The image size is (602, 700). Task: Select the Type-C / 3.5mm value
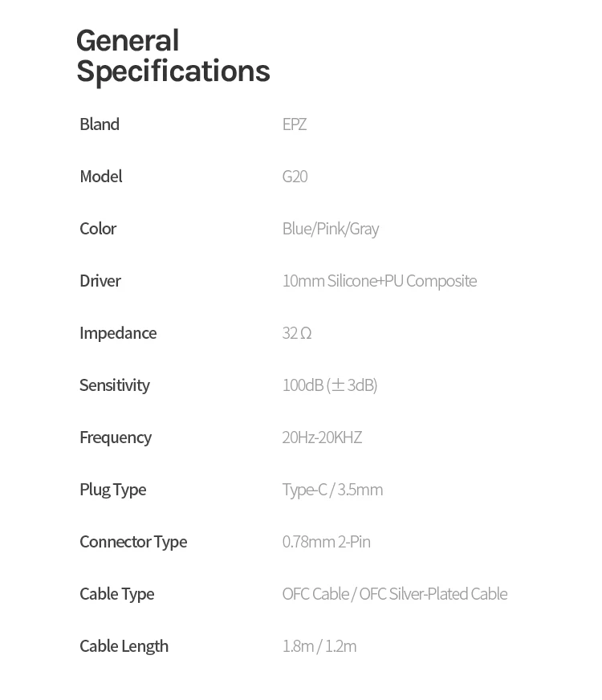click(332, 490)
